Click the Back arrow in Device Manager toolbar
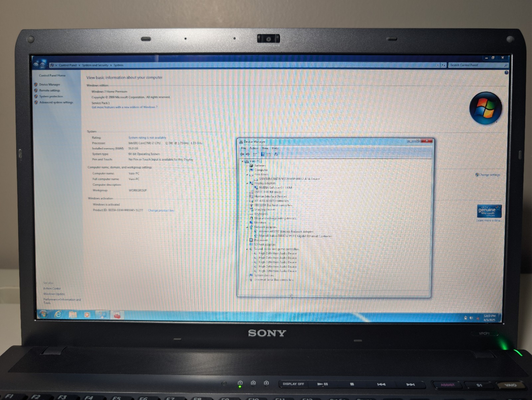The width and height of the screenshot is (532, 400). pos(242,154)
